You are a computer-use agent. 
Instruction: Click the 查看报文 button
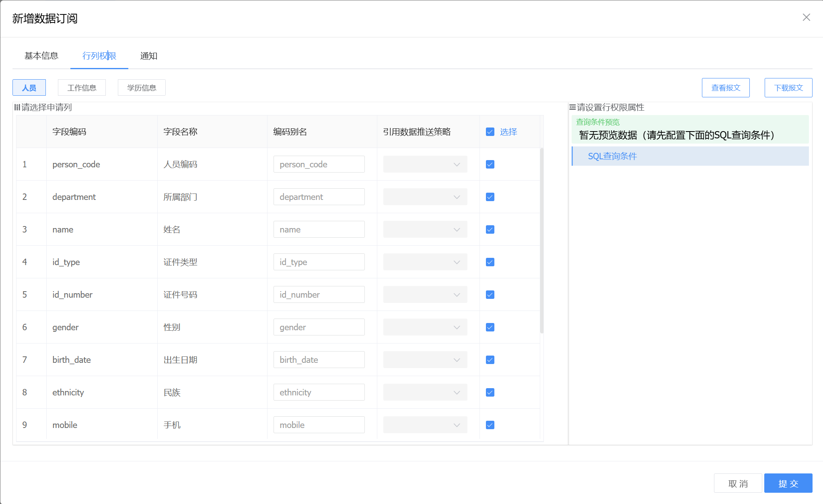pos(725,88)
